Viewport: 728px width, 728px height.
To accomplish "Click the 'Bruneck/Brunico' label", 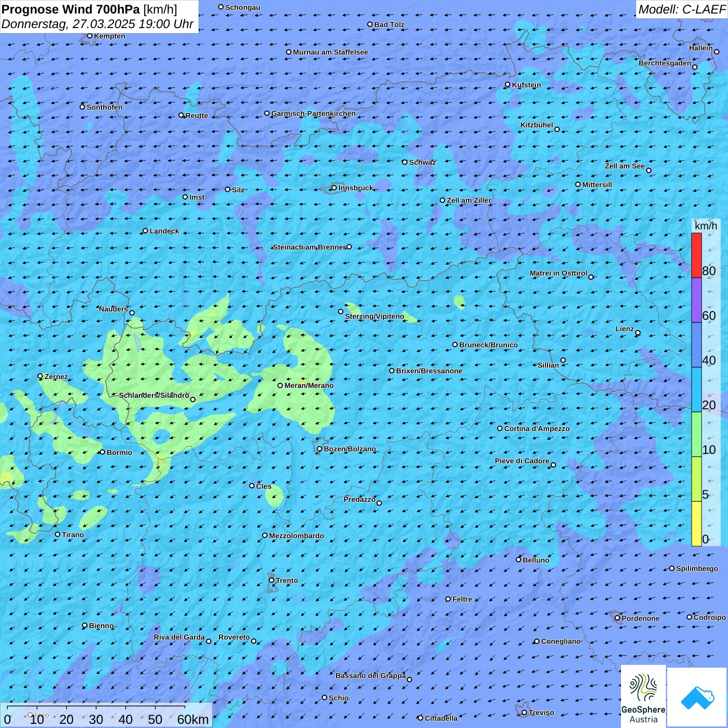I will click(x=488, y=345).
